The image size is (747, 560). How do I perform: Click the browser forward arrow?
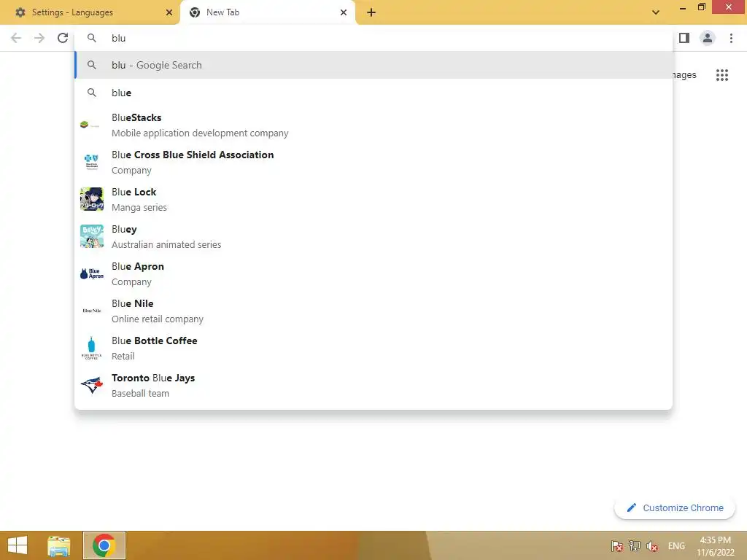[39, 38]
